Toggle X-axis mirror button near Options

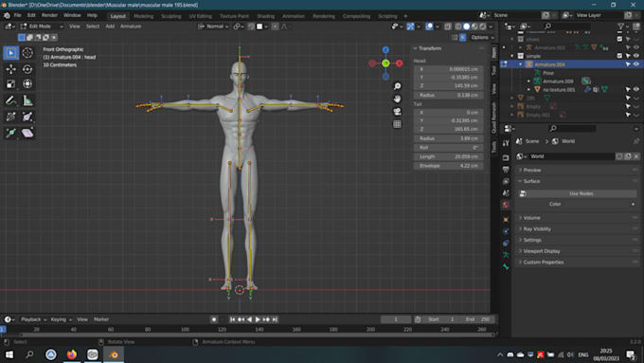(462, 37)
